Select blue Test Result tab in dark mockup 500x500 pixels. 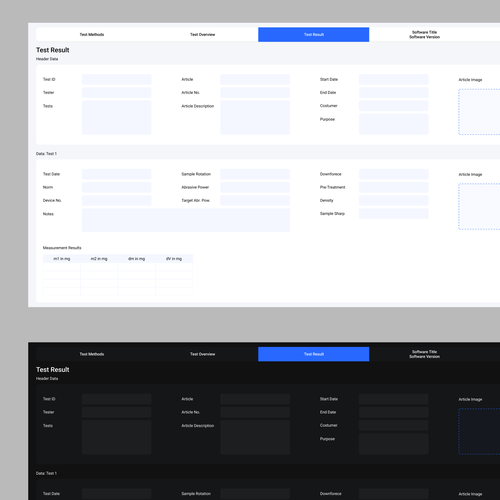coord(314,354)
